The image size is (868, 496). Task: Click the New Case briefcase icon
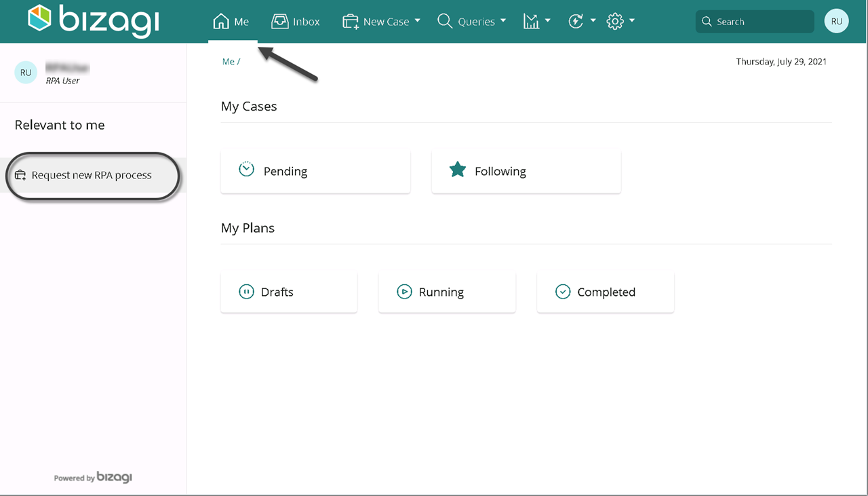[x=351, y=22]
